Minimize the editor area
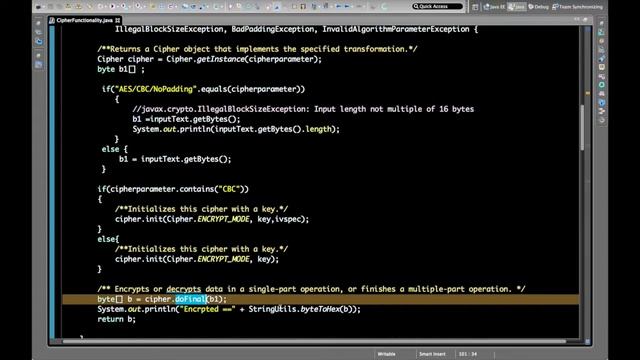This screenshot has height=360, width=640. point(577,19)
